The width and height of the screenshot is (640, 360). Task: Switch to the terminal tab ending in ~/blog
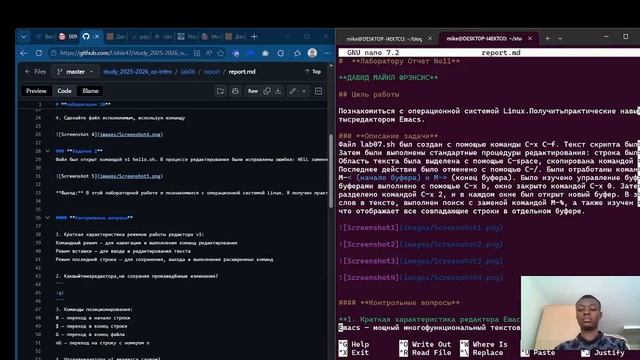(x=384, y=39)
